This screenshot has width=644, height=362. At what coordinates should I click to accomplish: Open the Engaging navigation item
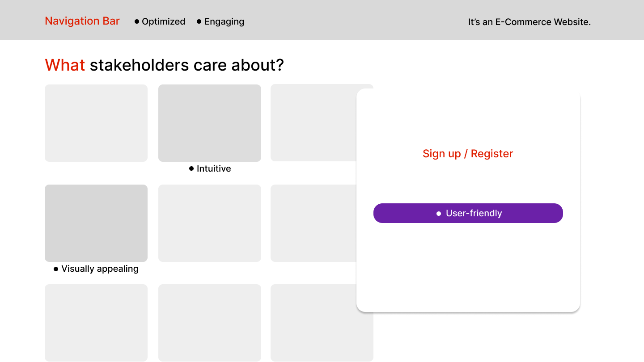click(x=224, y=21)
